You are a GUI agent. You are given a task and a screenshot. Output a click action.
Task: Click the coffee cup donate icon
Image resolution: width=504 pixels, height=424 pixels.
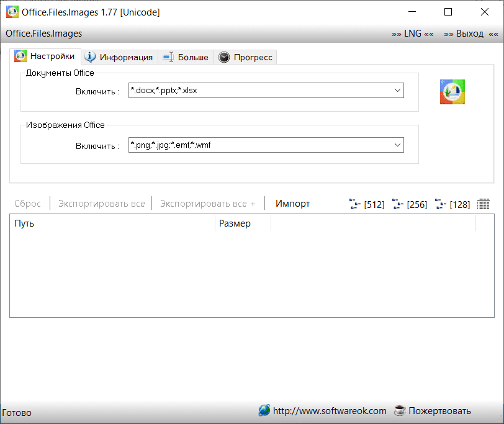click(x=400, y=410)
